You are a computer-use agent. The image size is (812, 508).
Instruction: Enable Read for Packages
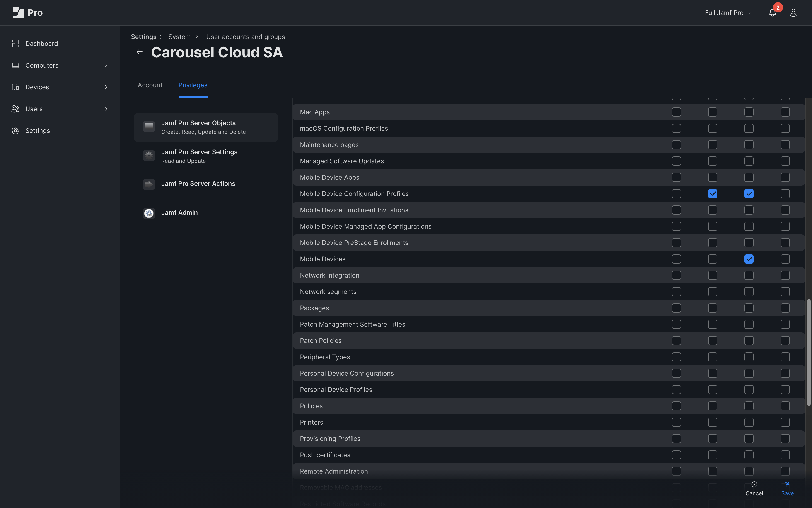713,308
